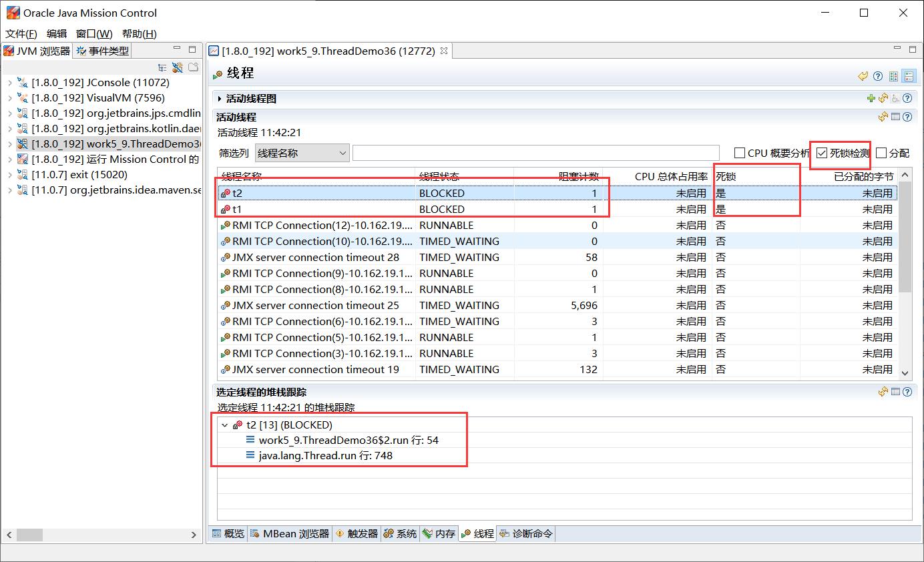Viewport: 924px width, 562px height.
Task: Open table settings icon in stack trace section
Action: (x=895, y=392)
